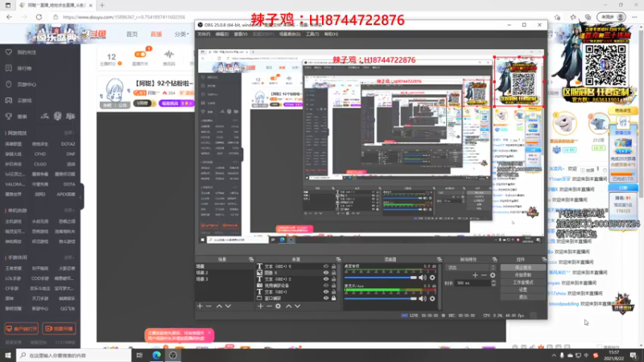The width and height of the screenshot is (644, 362).
Task: Move the selected source up
Action: pyautogui.click(x=289, y=306)
